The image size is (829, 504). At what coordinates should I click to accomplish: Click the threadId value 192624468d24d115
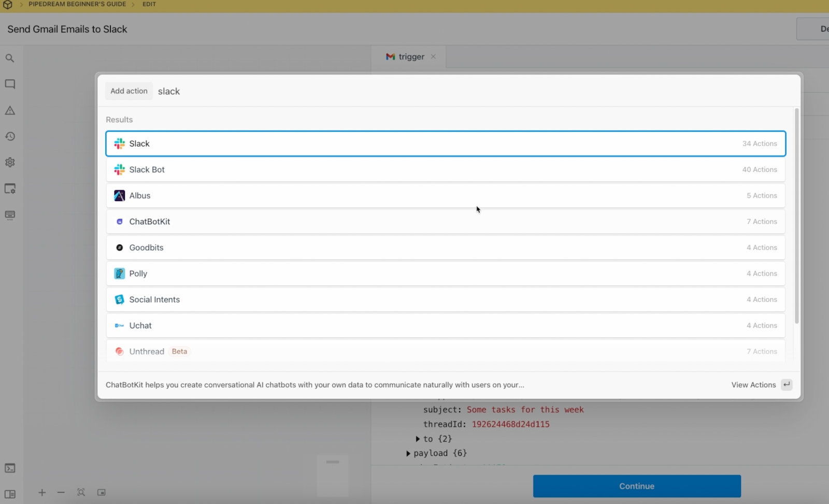510,424
